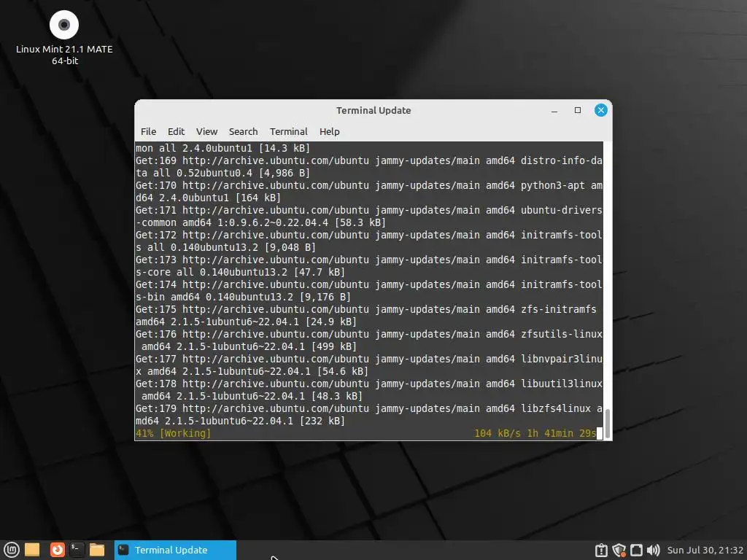Click the 'Get:179' libzfs4linux line

coord(368,408)
